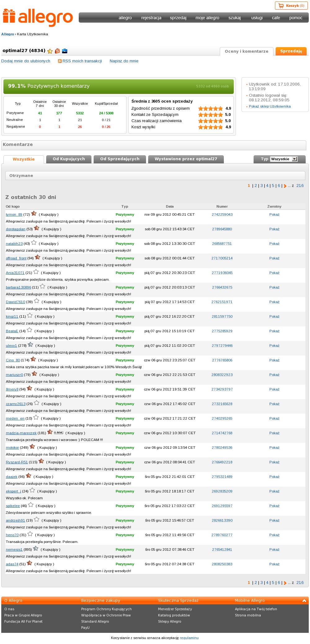Open the 'szukaj' menu item
This screenshot has width=310, height=644.
(235, 18)
